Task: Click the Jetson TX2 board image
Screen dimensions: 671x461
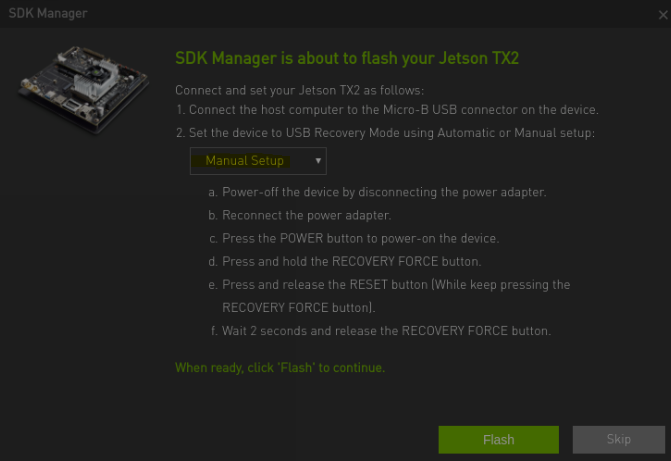Action: [84, 89]
